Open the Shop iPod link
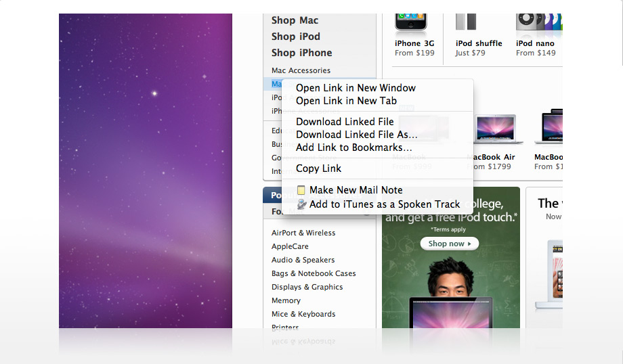Screen dimensions: 623x364 [296, 37]
